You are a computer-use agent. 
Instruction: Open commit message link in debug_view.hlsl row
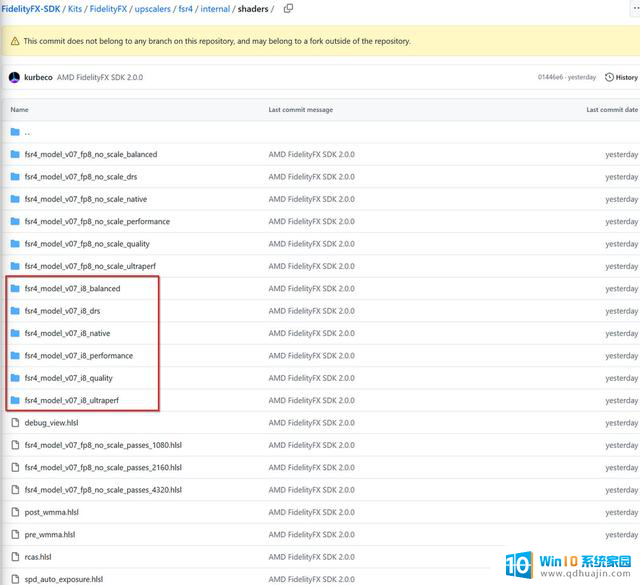[311, 423]
